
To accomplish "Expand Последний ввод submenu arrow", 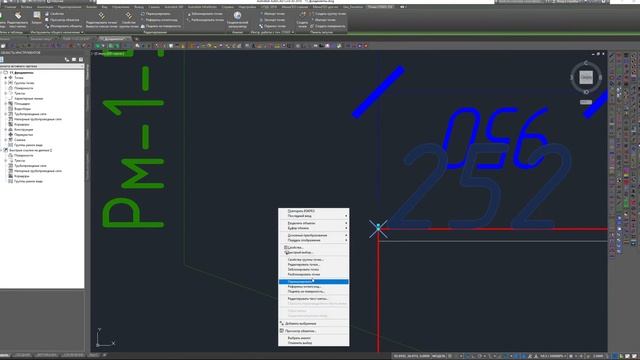I will click(x=346, y=216).
